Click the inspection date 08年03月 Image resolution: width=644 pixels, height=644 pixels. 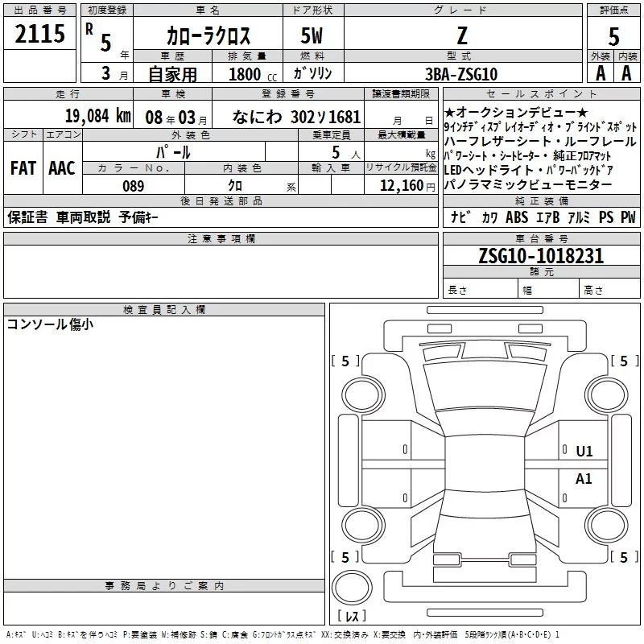point(175,118)
